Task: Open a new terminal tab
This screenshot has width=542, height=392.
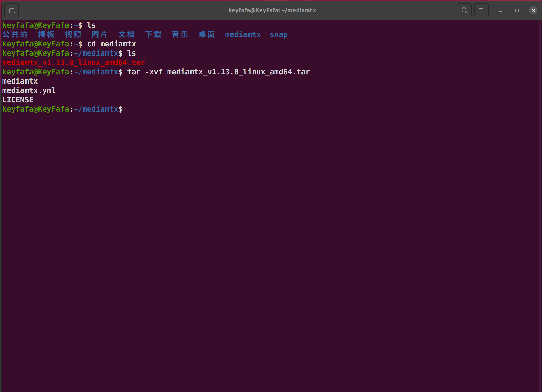Action: tap(11, 10)
